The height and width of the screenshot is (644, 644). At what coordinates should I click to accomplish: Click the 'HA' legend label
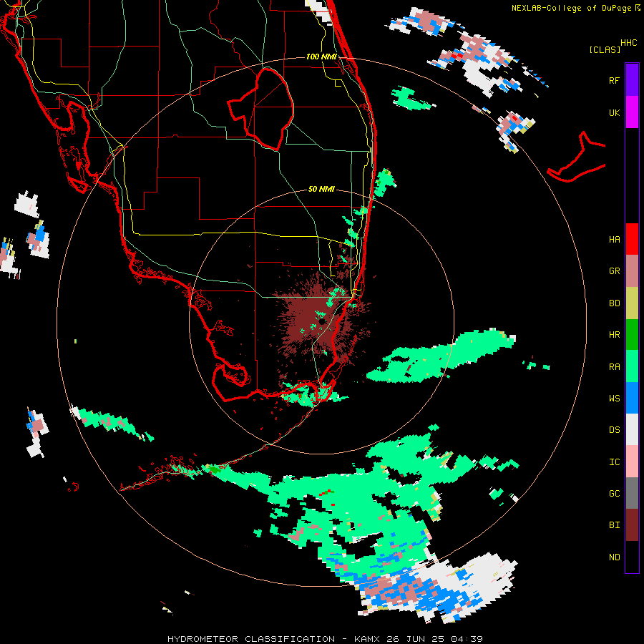[x=614, y=240]
